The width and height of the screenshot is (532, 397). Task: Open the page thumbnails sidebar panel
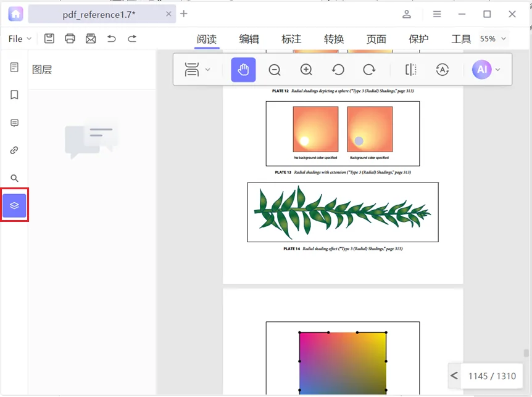[x=14, y=67]
